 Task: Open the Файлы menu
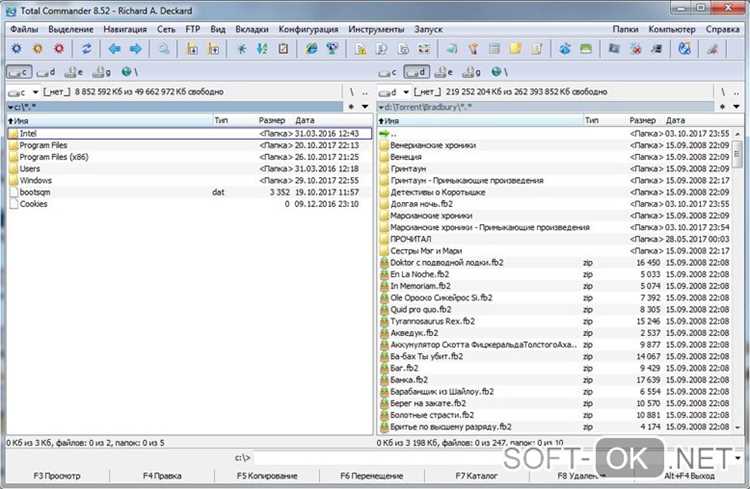24,29
